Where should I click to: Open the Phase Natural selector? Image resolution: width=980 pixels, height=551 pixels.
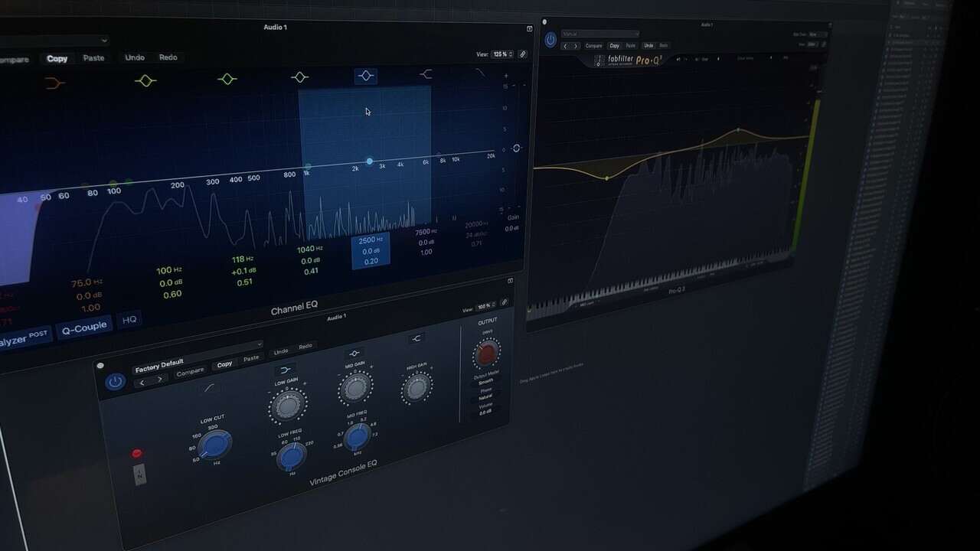(485, 398)
